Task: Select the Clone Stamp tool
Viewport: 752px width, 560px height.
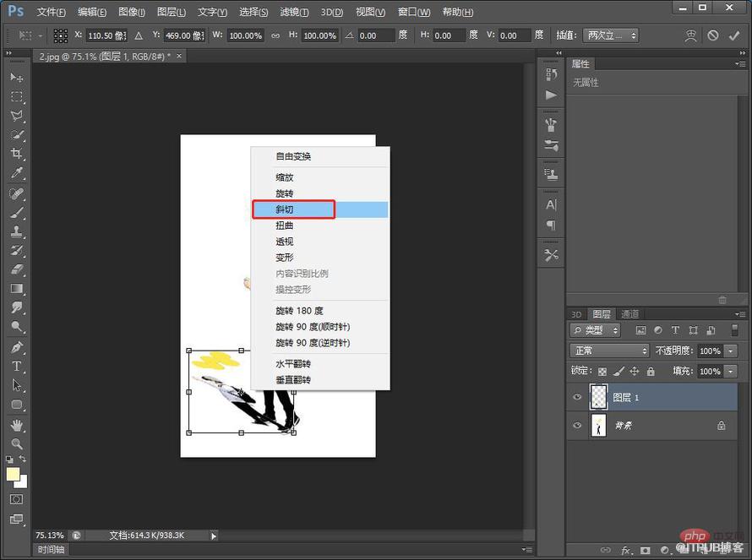Action: tap(17, 231)
